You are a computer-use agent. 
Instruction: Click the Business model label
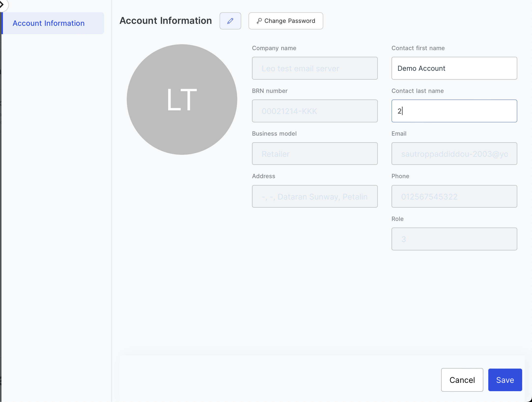(274, 134)
